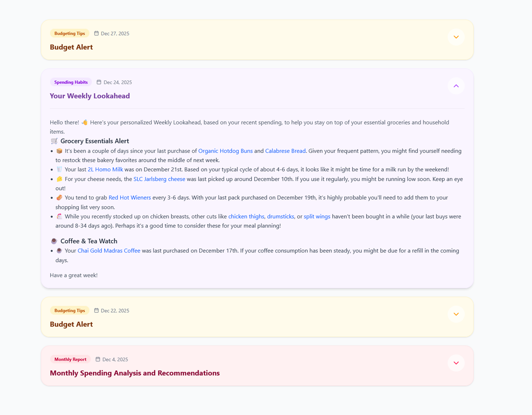This screenshot has width=532, height=415.
Task: Expand the Dec 27 Budget Alert card
Action: coord(456,37)
